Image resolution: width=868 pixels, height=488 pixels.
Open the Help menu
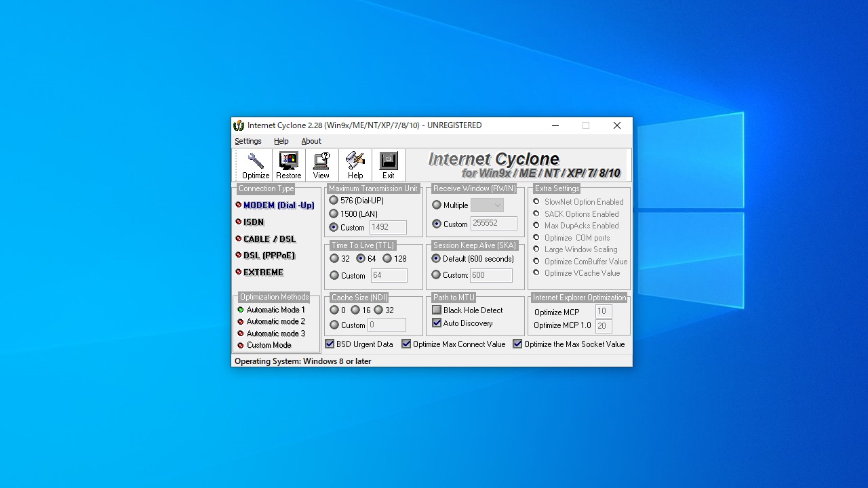281,141
